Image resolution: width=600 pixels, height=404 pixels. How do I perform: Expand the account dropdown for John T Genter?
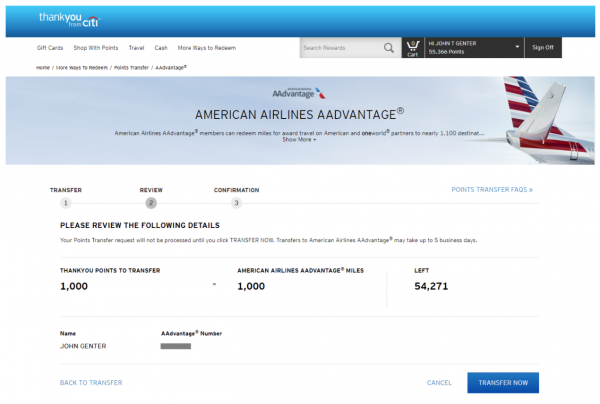(517, 47)
